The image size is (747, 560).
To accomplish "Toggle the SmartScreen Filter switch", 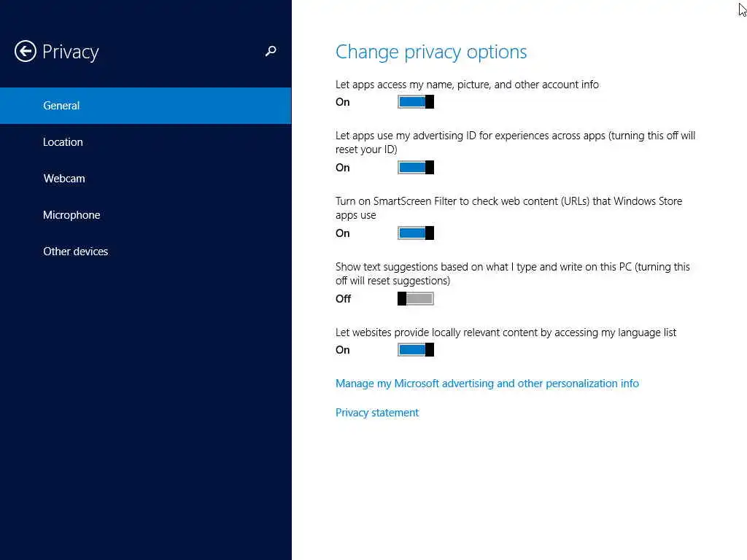I will (416, 233).
